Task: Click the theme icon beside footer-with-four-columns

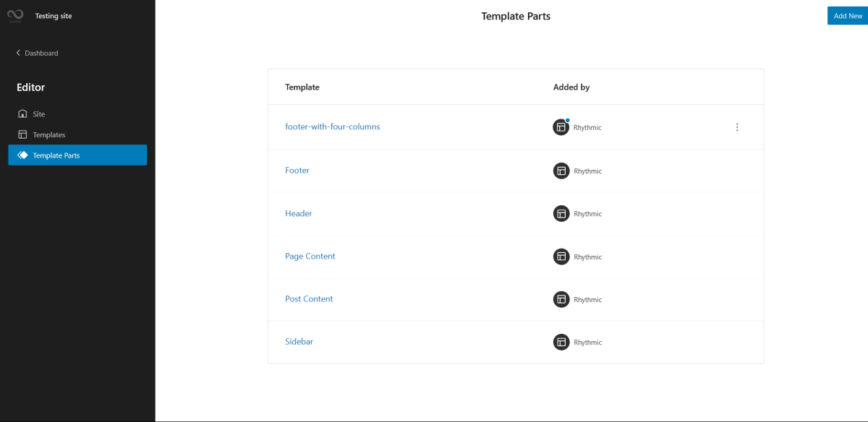Action: pos(561,127)
